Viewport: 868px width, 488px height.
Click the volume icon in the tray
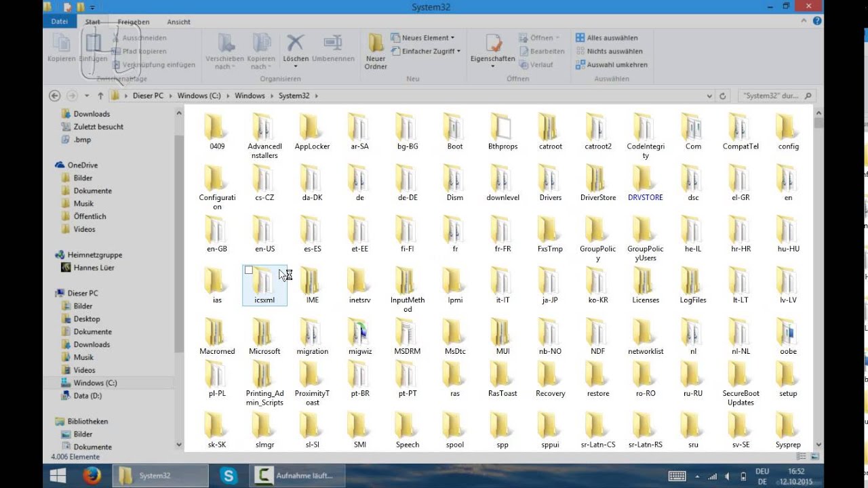(728, 476)
